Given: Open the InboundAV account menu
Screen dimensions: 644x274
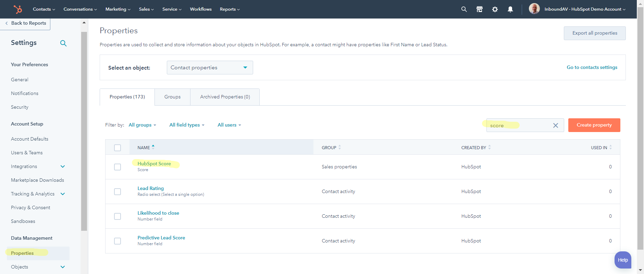Looking at the screenshot, I should tap(585, 9).
